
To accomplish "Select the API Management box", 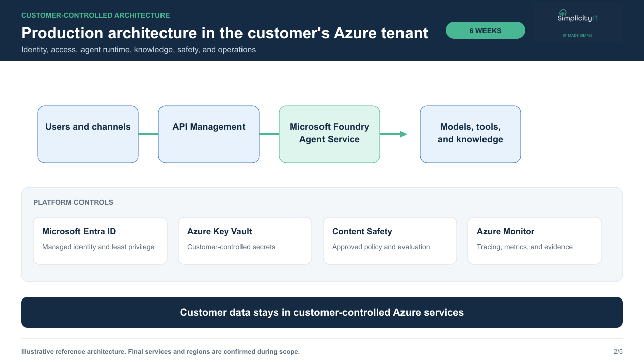I will point(209,134).
